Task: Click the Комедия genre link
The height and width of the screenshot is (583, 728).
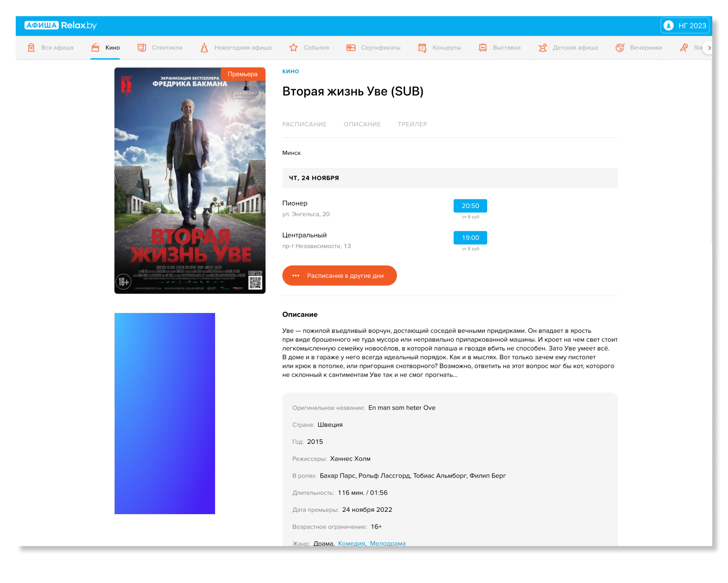Action: coord(352,543)
